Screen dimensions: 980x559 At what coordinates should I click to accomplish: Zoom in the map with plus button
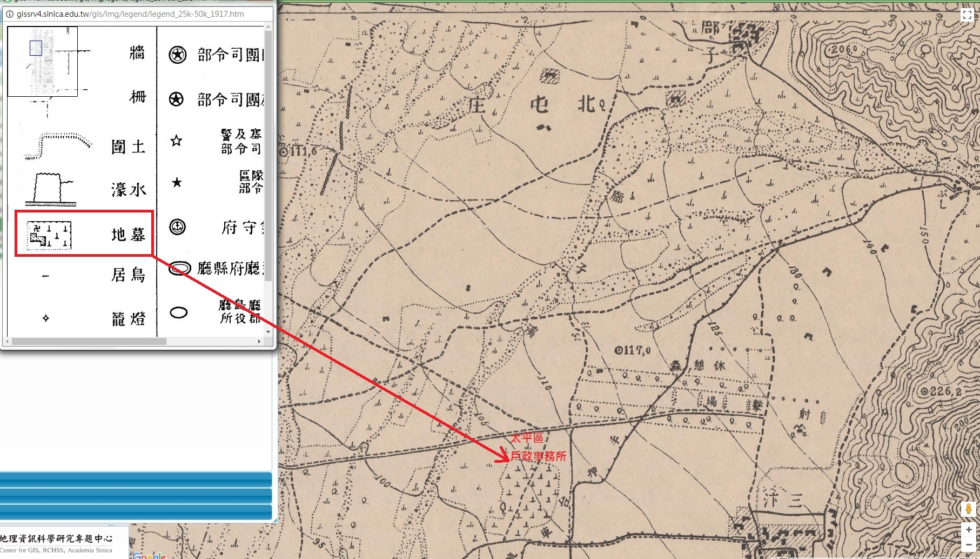[969, 530]
